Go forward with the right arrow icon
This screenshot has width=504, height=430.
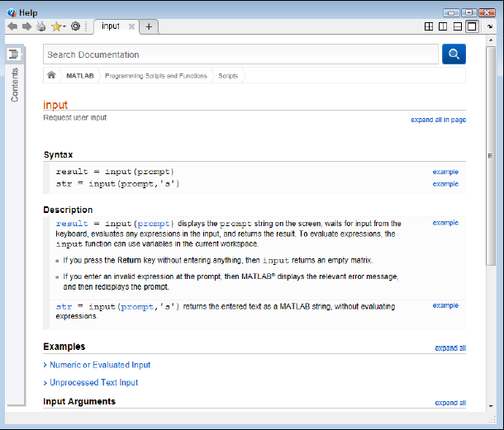(27, 26)
